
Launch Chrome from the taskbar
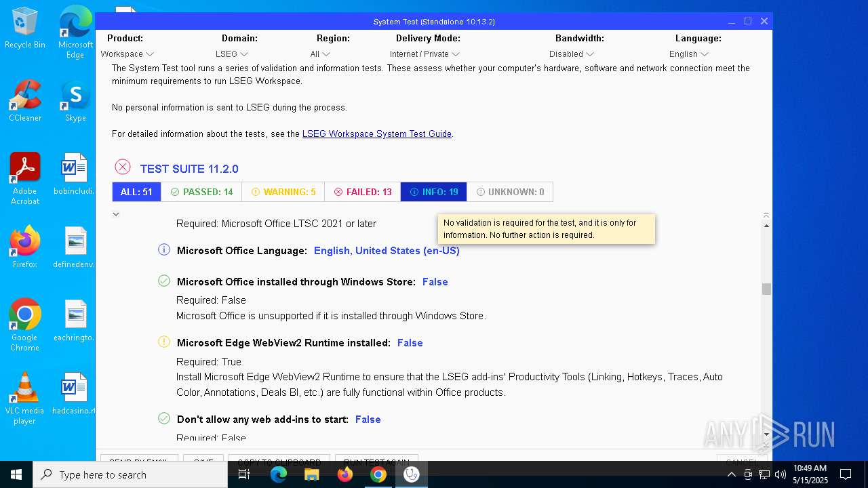coord(378,474)
